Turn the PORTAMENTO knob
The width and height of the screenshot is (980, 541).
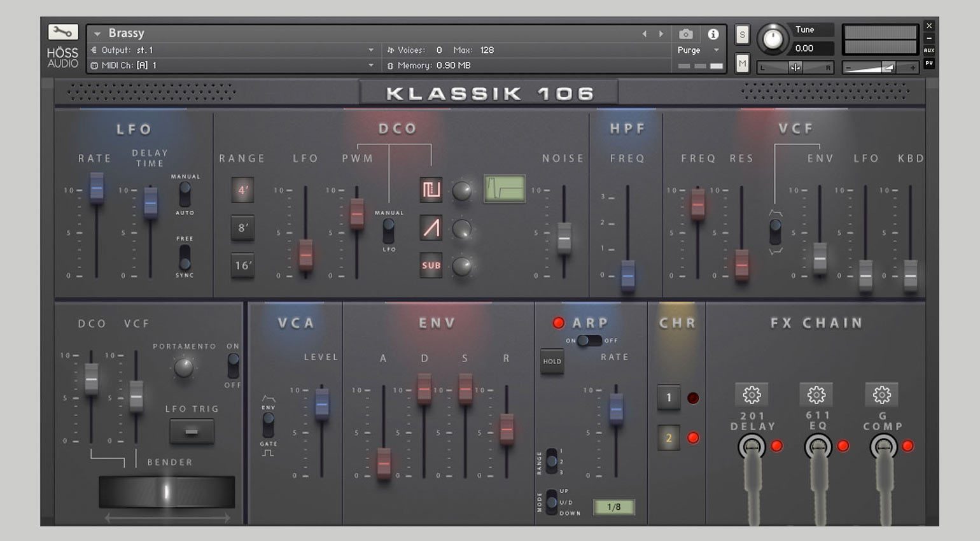(x=184, y=367)
